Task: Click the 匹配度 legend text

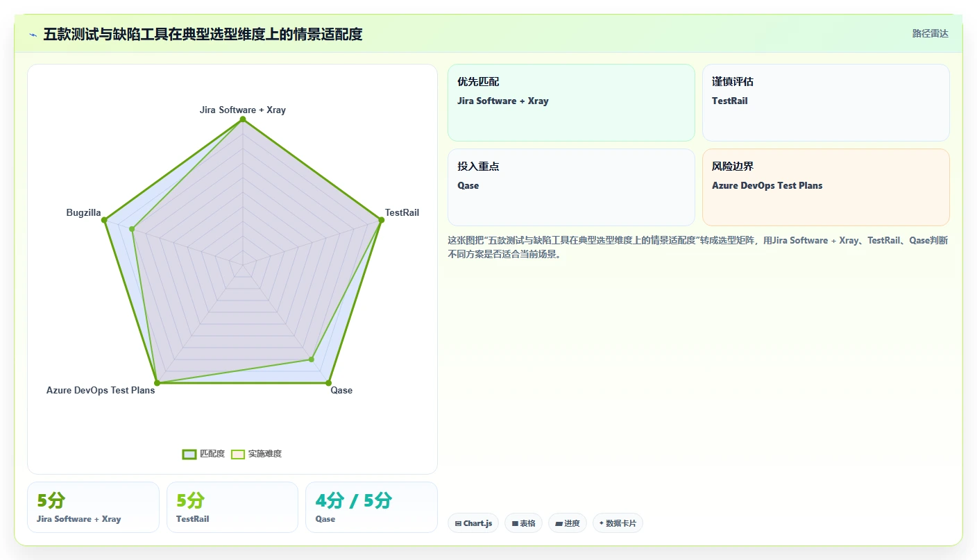Action: coord(212,454)
